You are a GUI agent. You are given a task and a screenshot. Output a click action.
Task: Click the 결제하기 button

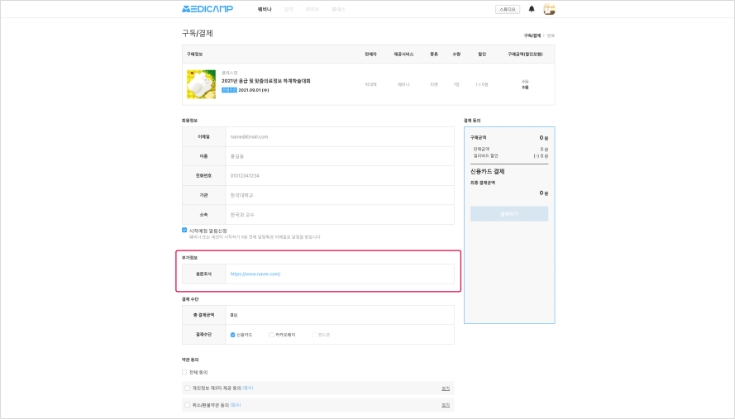[509, 214]
